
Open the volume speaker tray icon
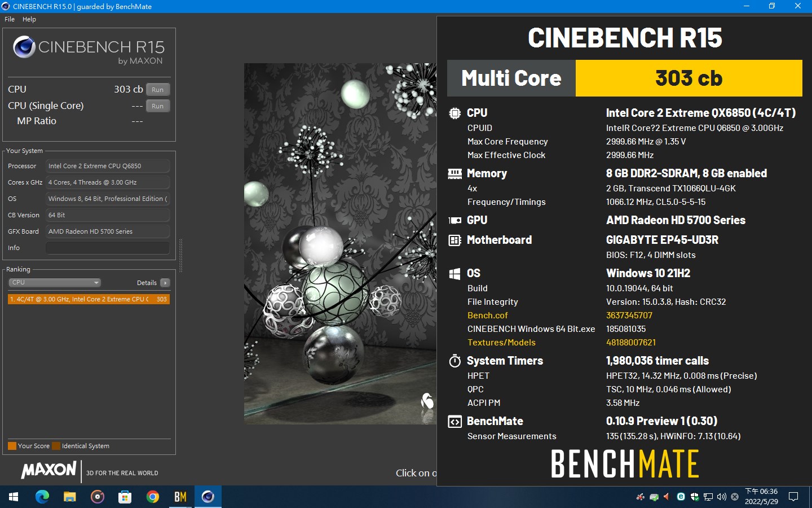click(722, 497)
